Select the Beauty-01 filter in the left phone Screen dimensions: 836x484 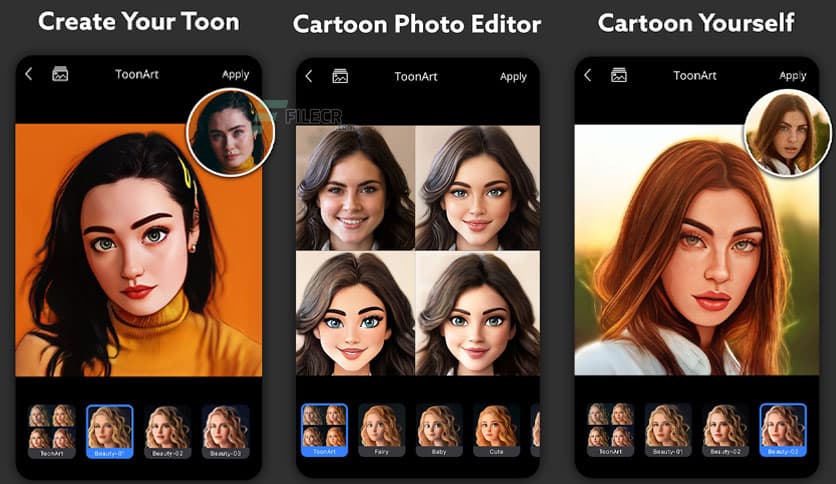(x=110, y=430)
